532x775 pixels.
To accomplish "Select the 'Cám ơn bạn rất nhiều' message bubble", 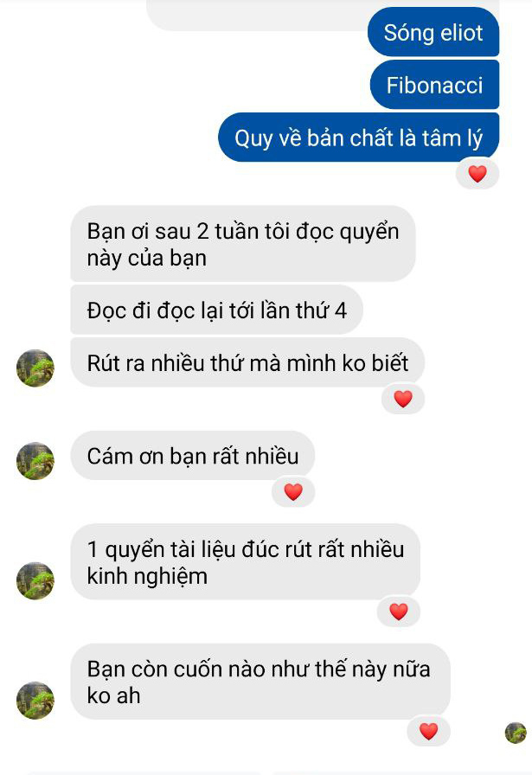I will 192,455.
